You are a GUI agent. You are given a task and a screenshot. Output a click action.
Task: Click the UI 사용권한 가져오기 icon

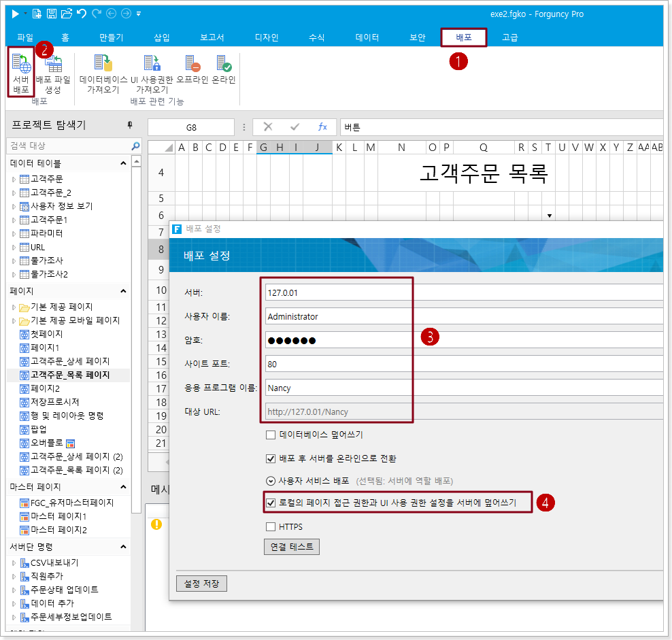coord(151,64)
